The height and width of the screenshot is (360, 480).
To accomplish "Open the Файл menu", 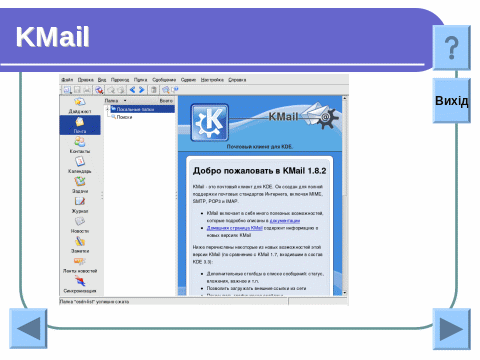I will (67, 80).
